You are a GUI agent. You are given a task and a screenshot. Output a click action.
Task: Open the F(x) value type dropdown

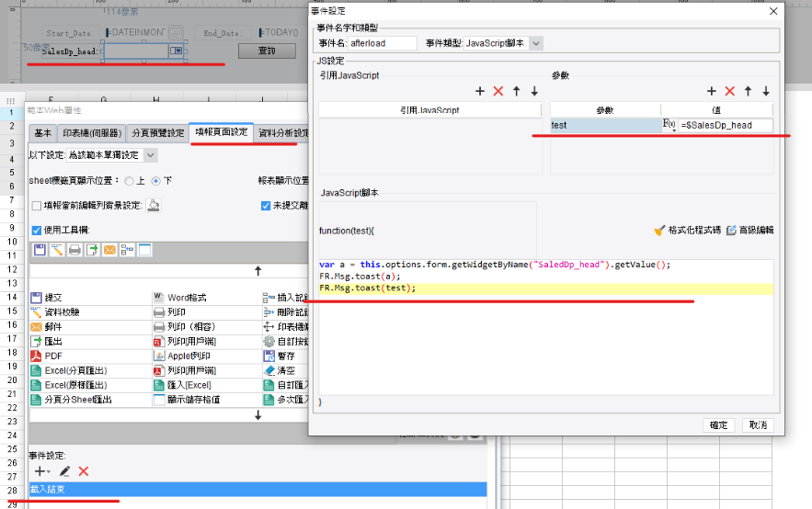(x=669, y=125)
